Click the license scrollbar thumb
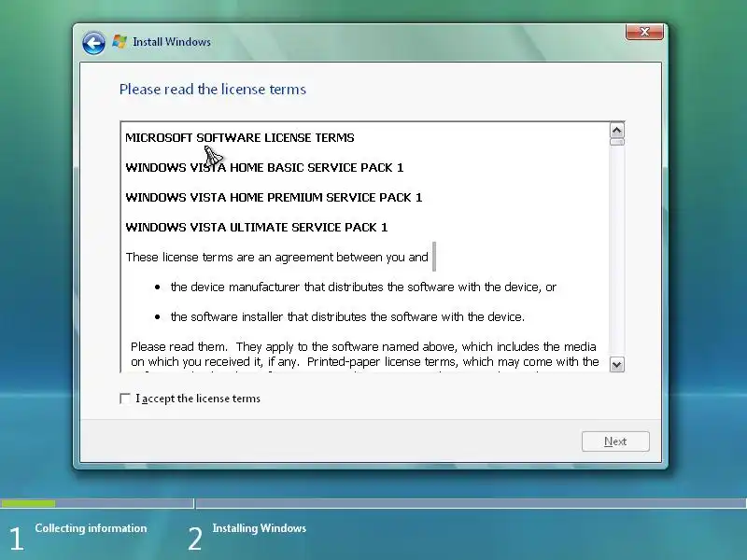The height and width of the screenshot is (560, 747). [x=617, y=142]
